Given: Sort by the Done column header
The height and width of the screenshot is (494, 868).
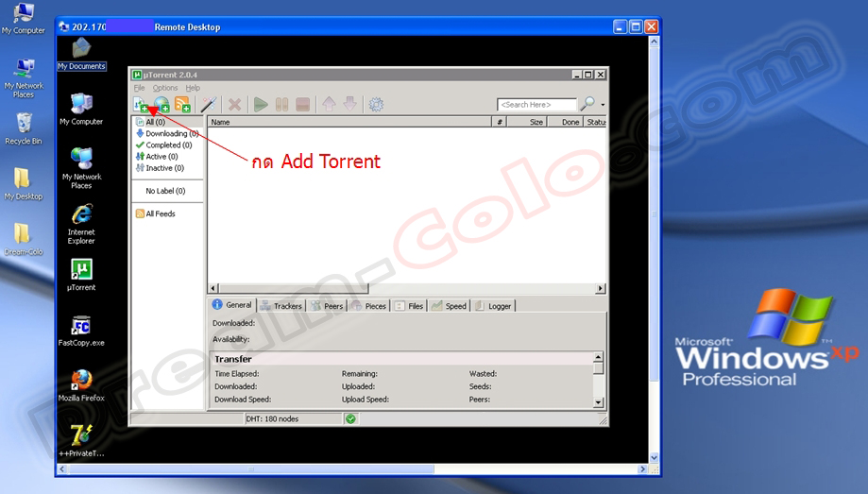Looking at the screenshot, I should (565, 122).
